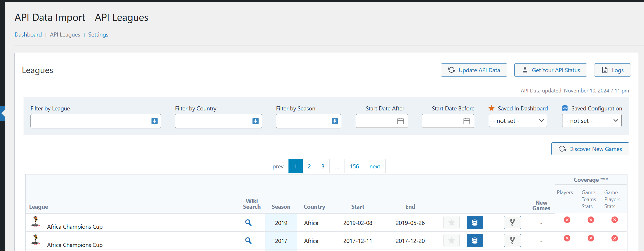Click the Discover New Games button
Screen dimensions: 644x251
pyautogui.click(x=590, y=149)
